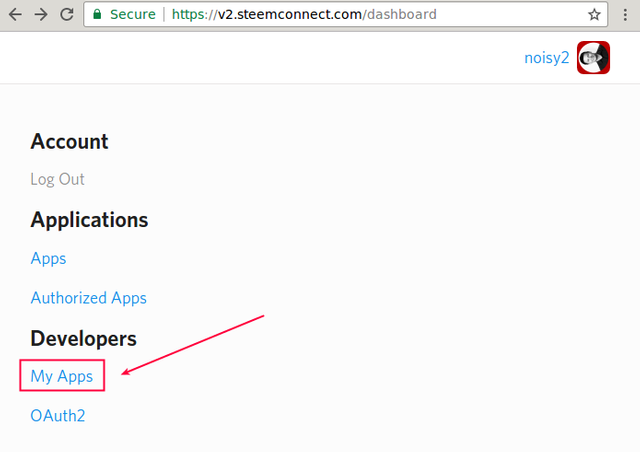Go forward using the browser forward arrow
The height and width of the screenshot is (452, 640).
coord(41,15)
